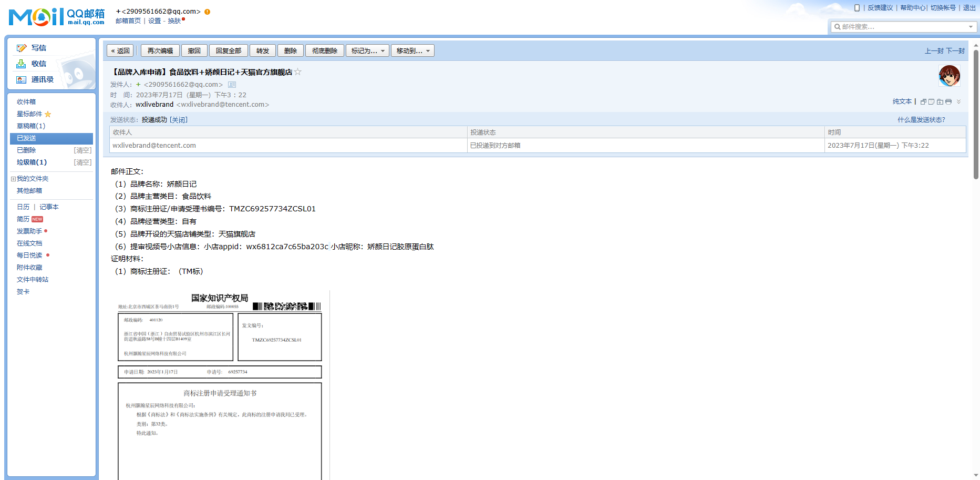The image size is (980, 480).
Task: Click 换肤 change skin link
Action: pos(174,21)
